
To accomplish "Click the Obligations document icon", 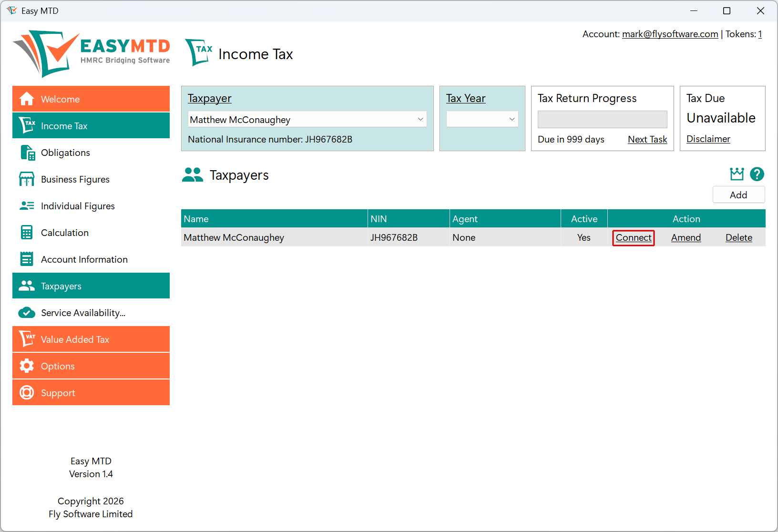I will [27, 153].
